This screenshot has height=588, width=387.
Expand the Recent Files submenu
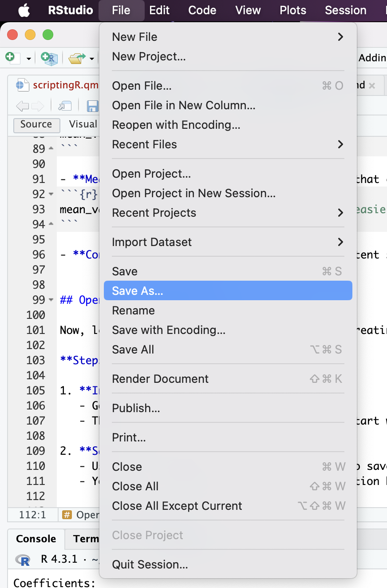tap(340, 144)
